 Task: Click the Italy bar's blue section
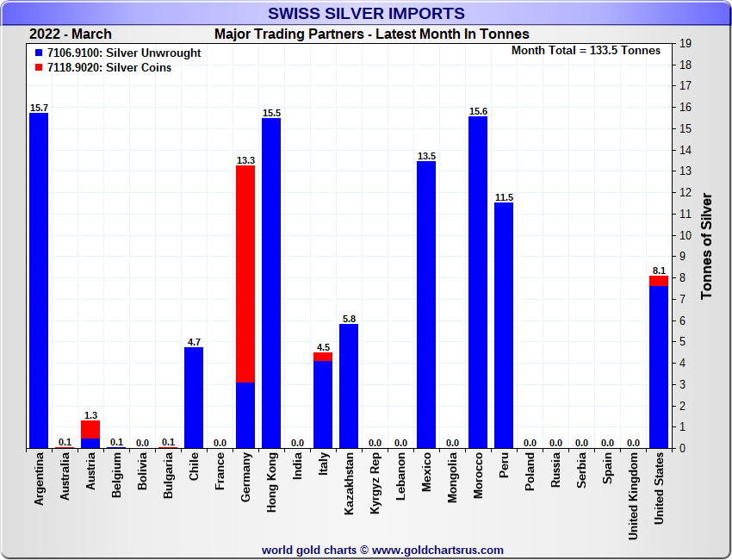(323, 405)
